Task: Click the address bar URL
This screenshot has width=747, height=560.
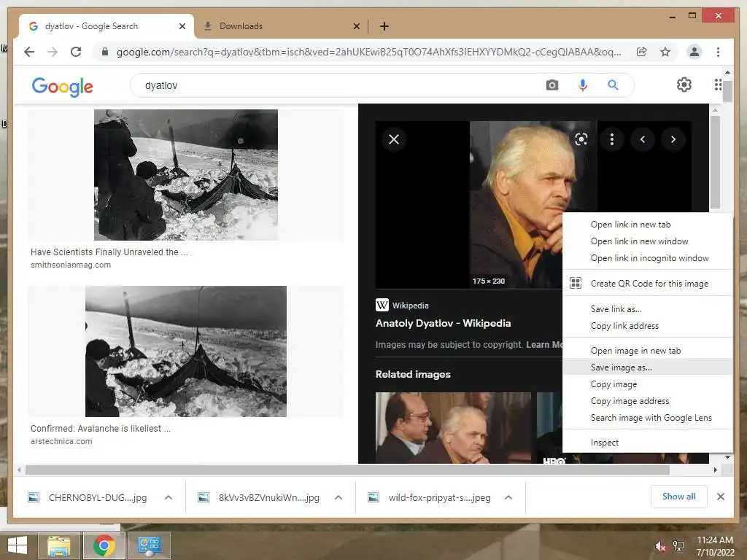Action: pyautogui.click(x=368, y=52)
